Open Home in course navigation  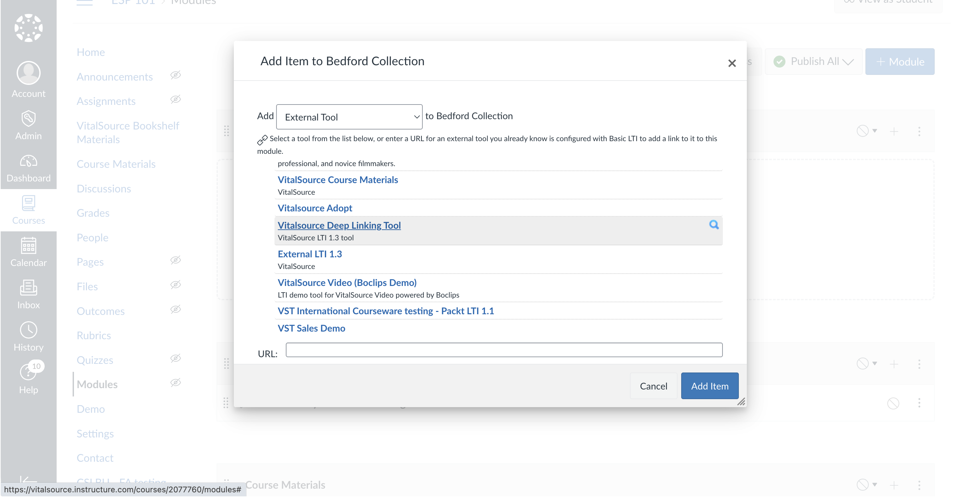[x=91, y=52]
